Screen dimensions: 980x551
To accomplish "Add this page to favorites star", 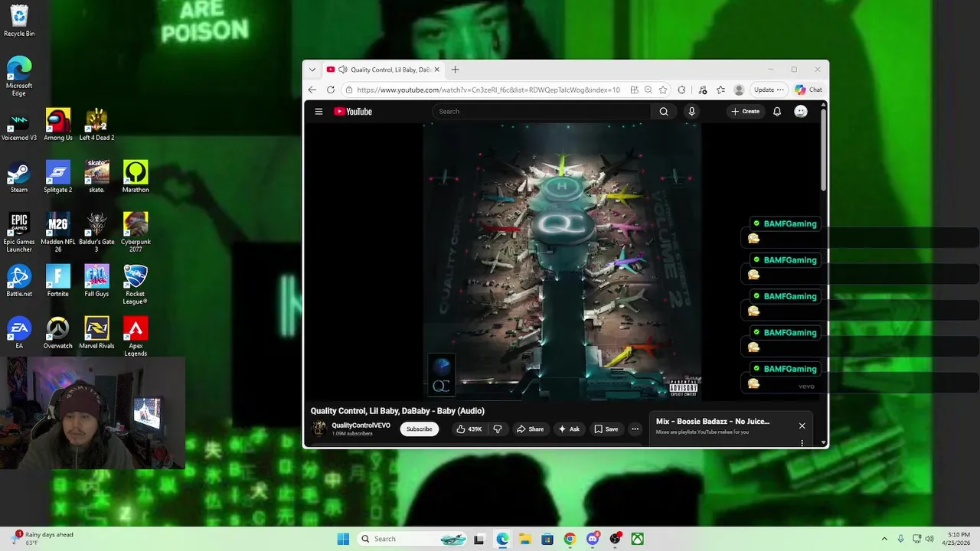I will 663,90.
